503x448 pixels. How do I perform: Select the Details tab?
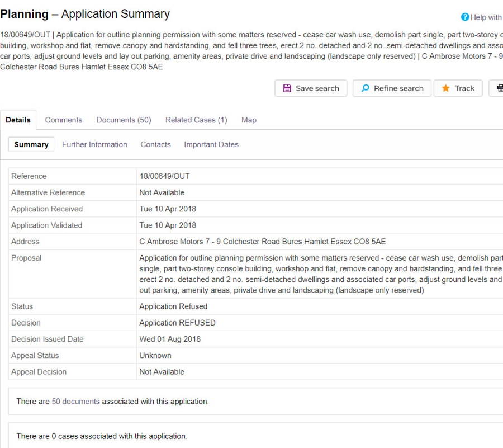click(18, 120)
